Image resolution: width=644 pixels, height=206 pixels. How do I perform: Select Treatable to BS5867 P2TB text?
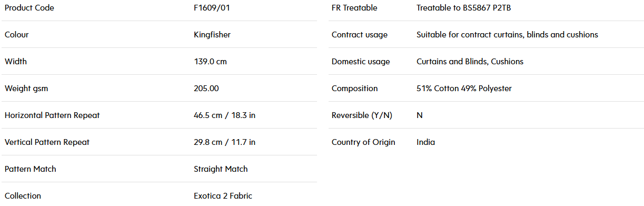463,8
